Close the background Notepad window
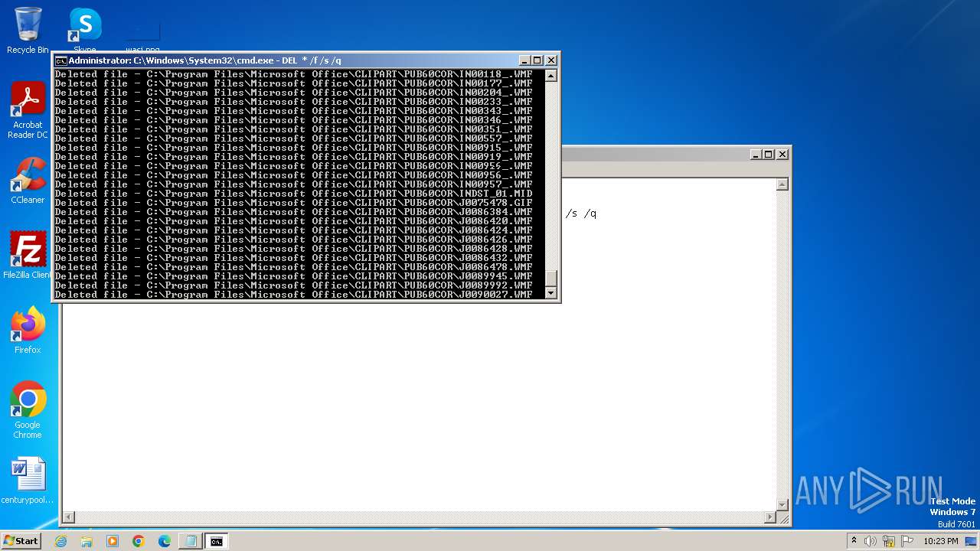Image resolution: width=980 pixels, height=551 pixels. coord(782,154)
